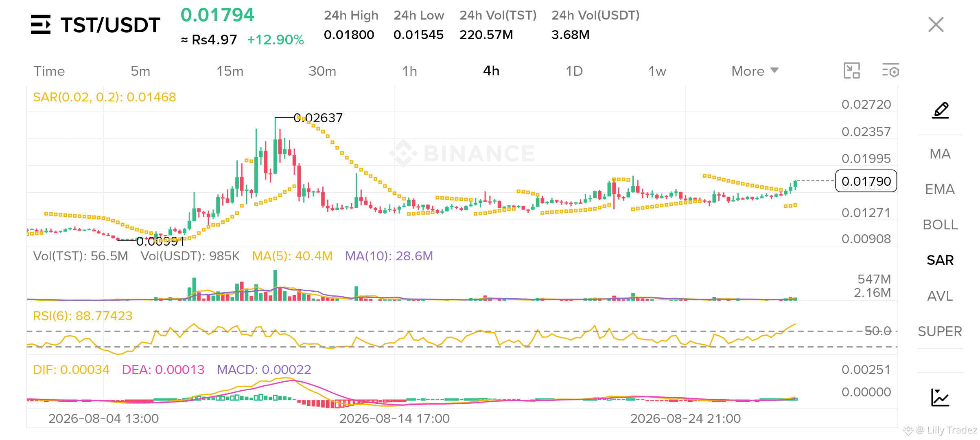
Task: Enable the MA indicator
Action: tap(940, 154)
